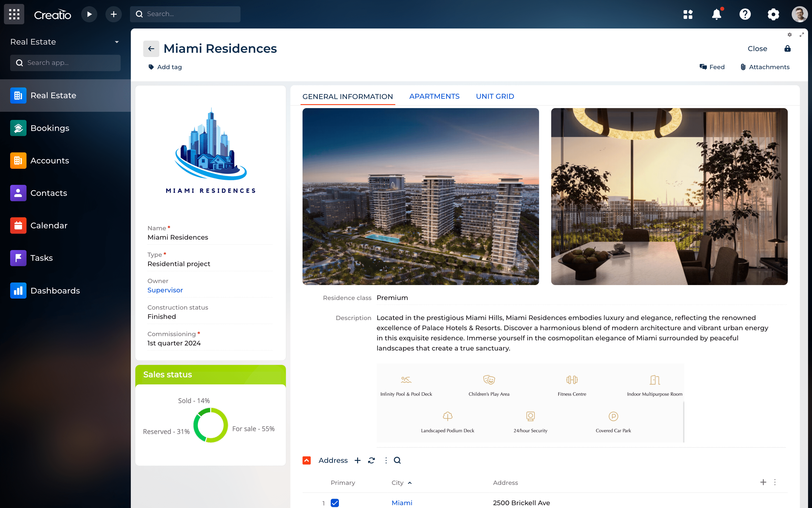
Task: Click the Sold - 14% label
Action: pos(194,400)
